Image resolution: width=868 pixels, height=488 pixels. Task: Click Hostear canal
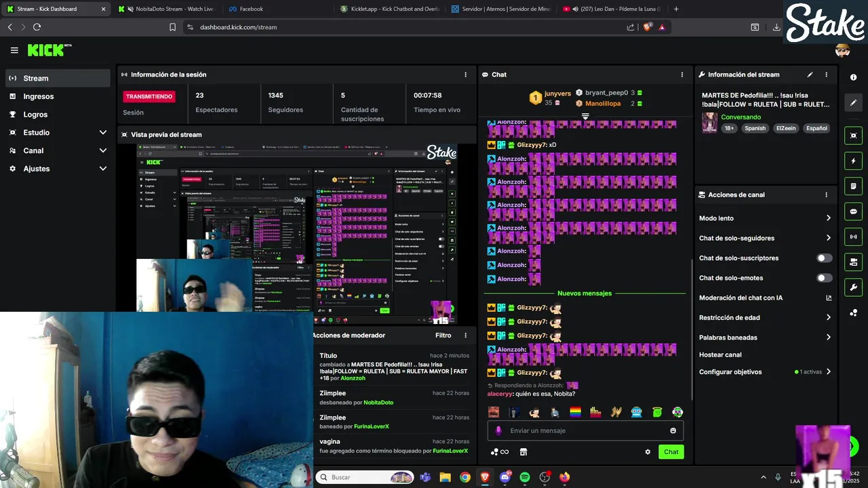coord(720,354)
